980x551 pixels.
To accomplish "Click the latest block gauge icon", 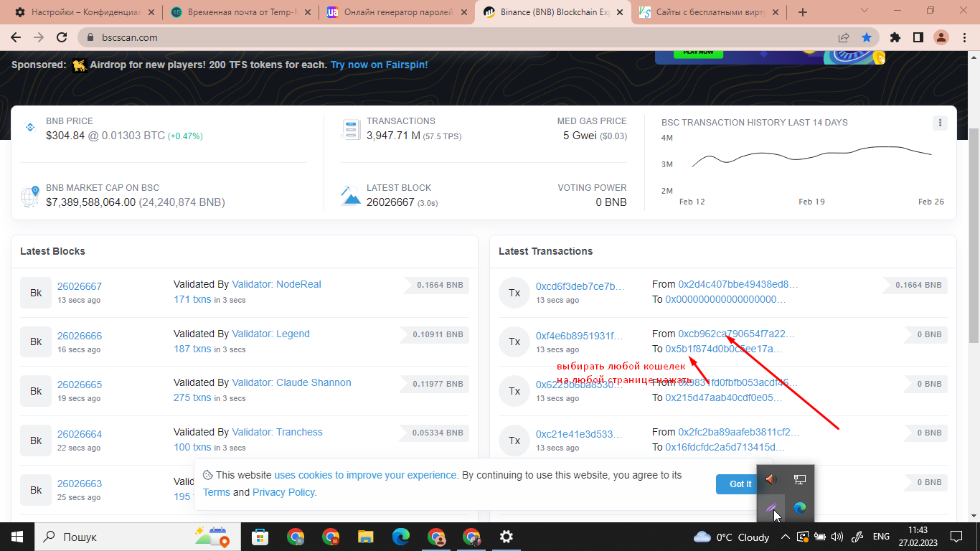I will click(351, 195).
